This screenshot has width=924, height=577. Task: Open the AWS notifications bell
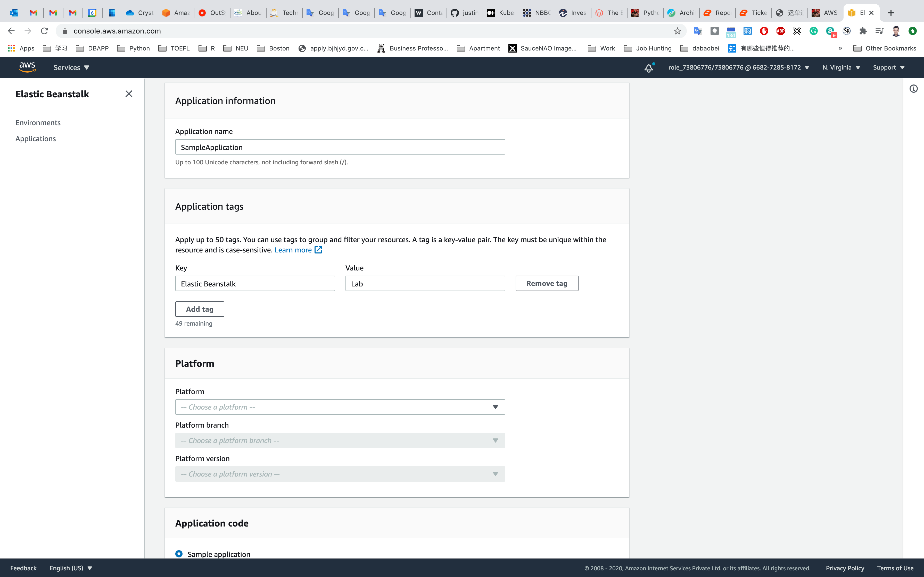coord(649,67)
